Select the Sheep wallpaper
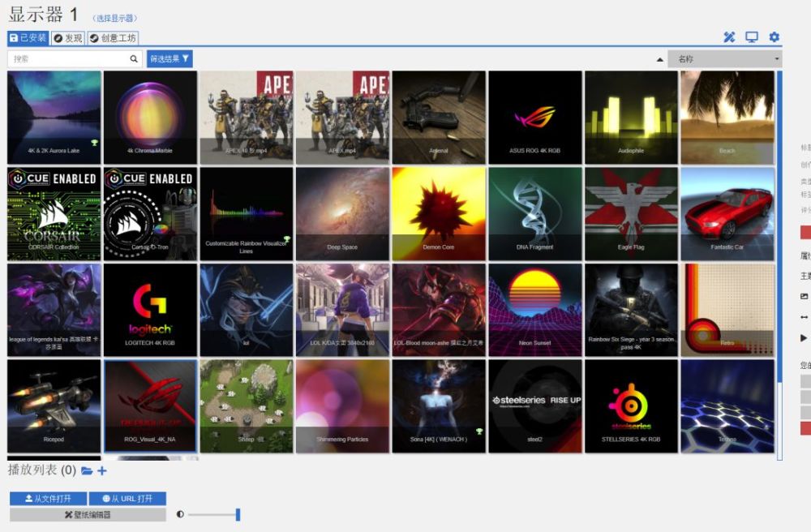This screenshot has height=532, width=811. pos(247,405)
